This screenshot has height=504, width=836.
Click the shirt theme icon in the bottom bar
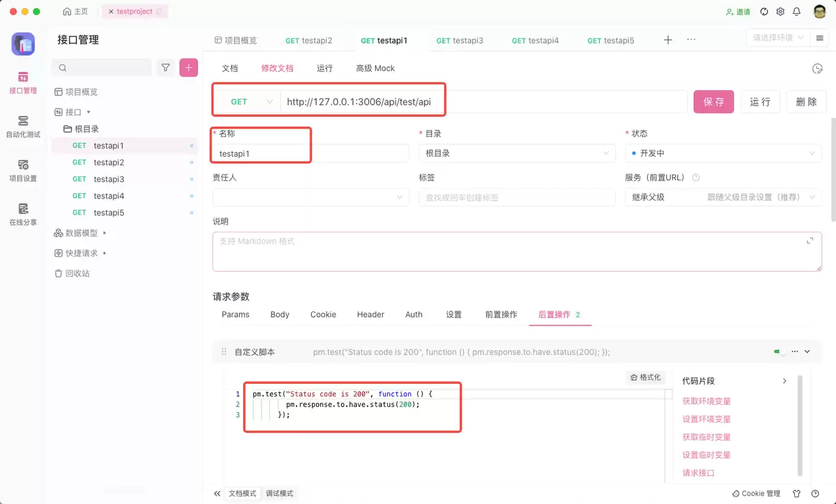[797, 494]
